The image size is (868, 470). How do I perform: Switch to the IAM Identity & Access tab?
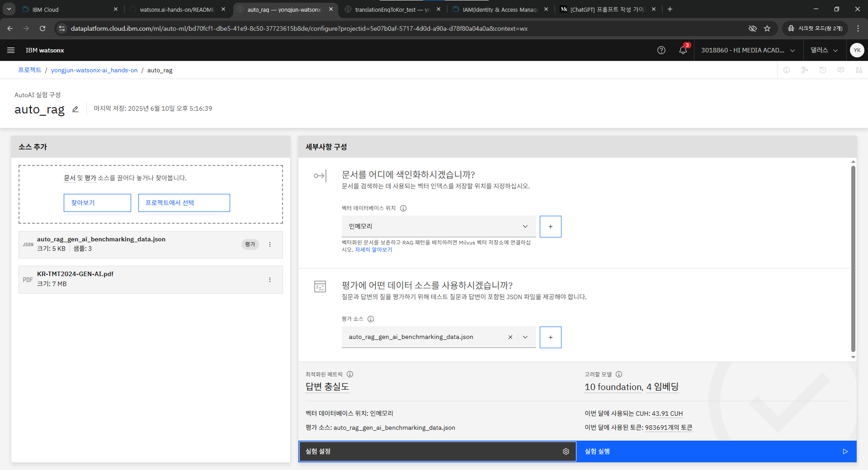pos(499,9)
